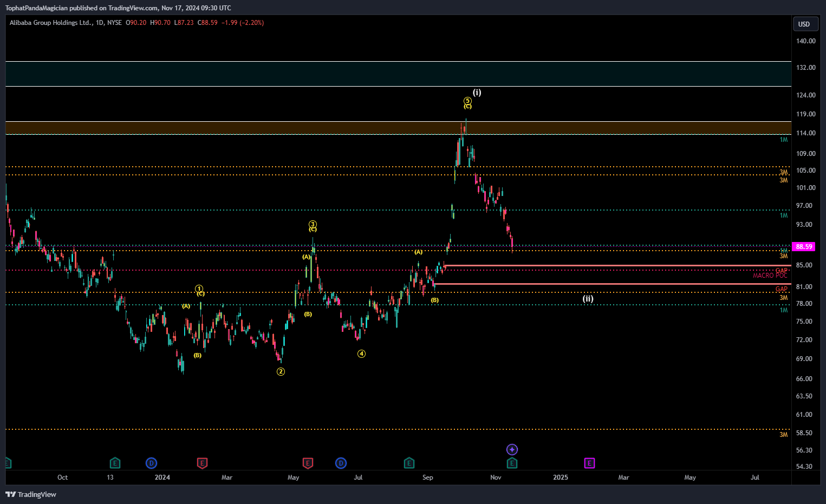Click the blue dividend D marker before 2024
Image resolution: width=826 pixels, height=504 pixels.
(152, 463)
